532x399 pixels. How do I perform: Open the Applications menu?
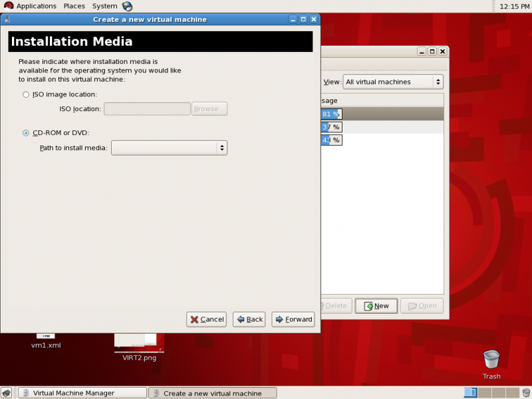37,6
